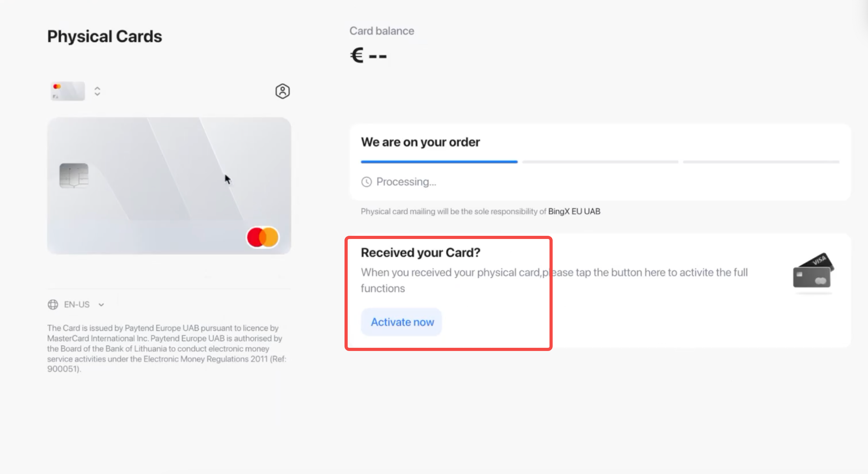Click the globe language icon
Viewport: 868px width, 474px height.
(53, 304)
